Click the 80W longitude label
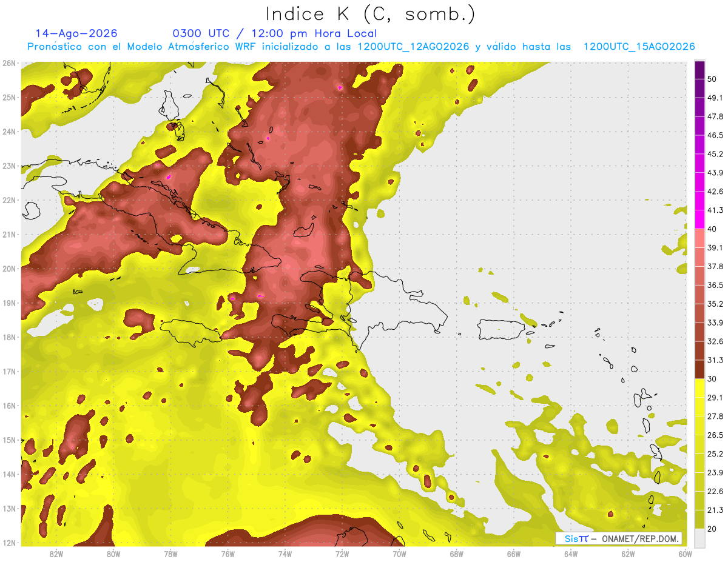 (113, 554)
